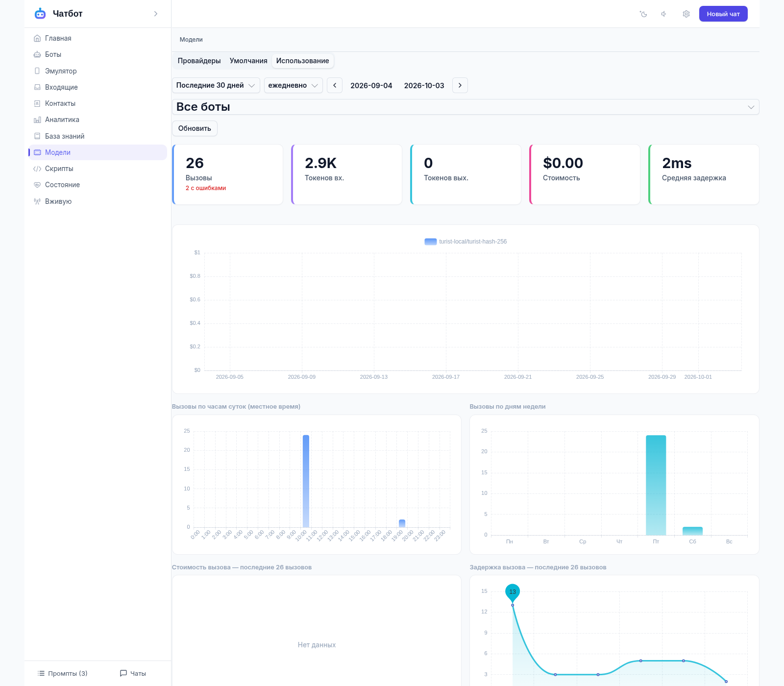
Task: Click the Пт weekday calls bar
Action: [x=656, y=485]
